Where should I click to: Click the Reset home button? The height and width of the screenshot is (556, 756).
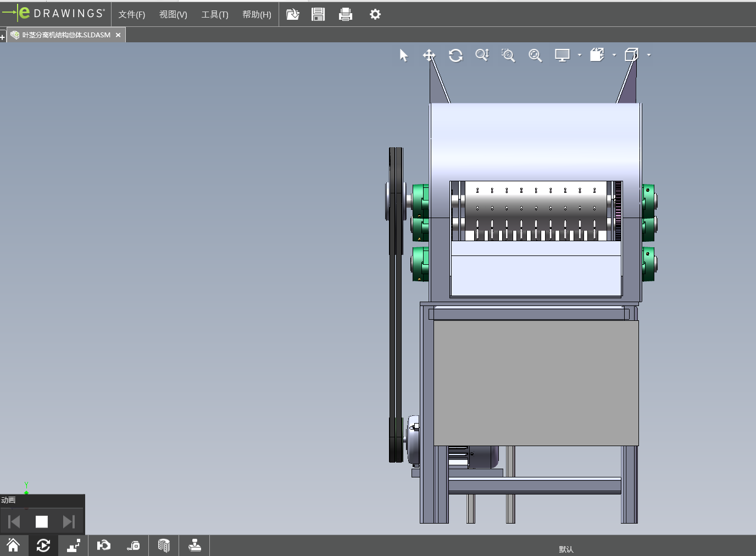13,545
